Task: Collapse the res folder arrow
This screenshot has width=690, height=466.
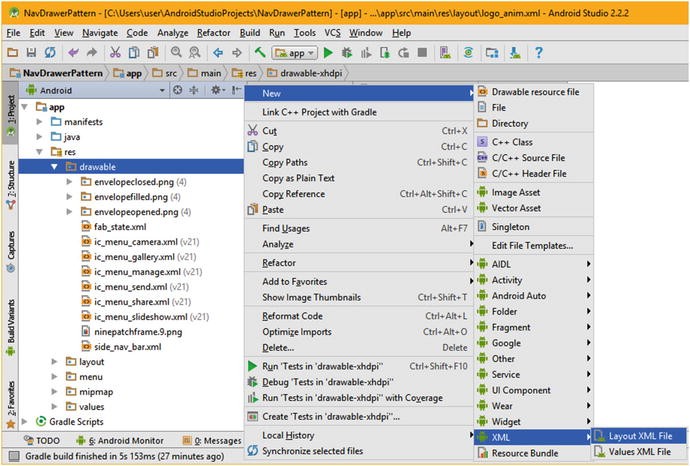Action: [40, 152]
